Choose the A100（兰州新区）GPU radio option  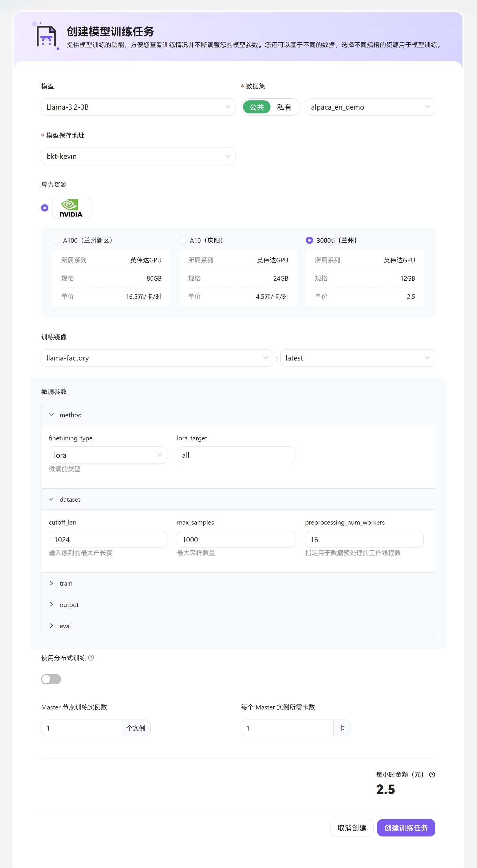click(56, 240)
